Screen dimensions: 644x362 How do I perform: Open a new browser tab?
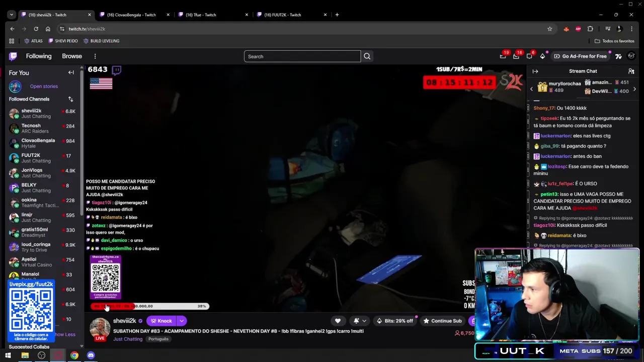tap(337, 15)
